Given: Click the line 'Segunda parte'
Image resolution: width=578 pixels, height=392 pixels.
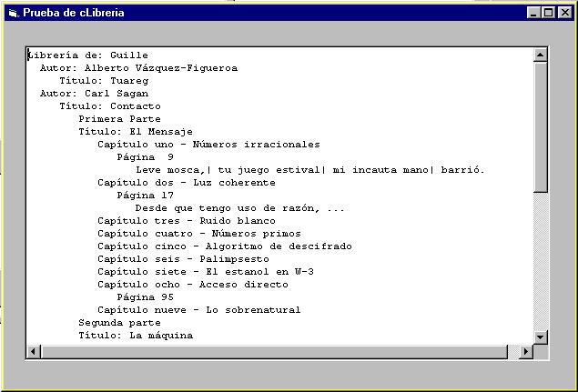Looking at the screenshot, I should click(x=120, y=323).
